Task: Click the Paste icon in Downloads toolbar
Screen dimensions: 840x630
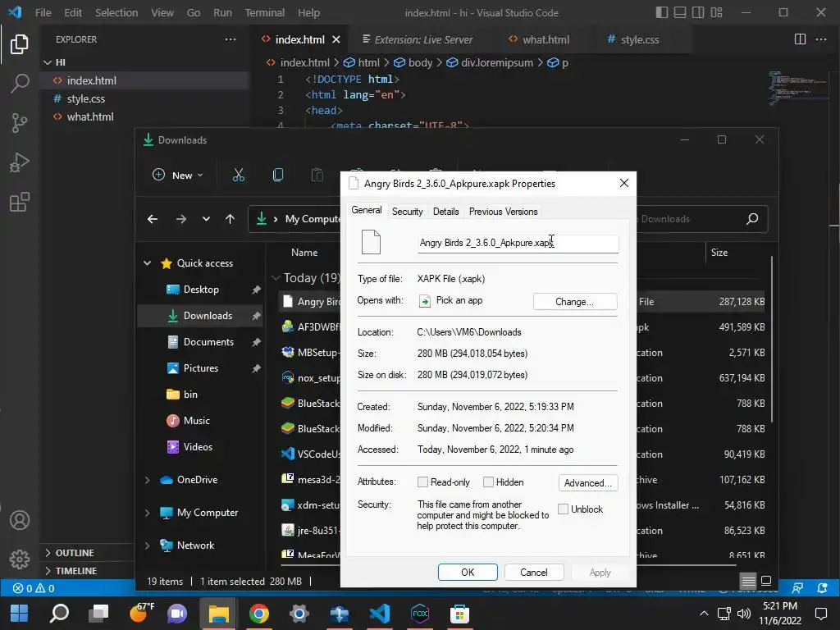Action: 317,176
